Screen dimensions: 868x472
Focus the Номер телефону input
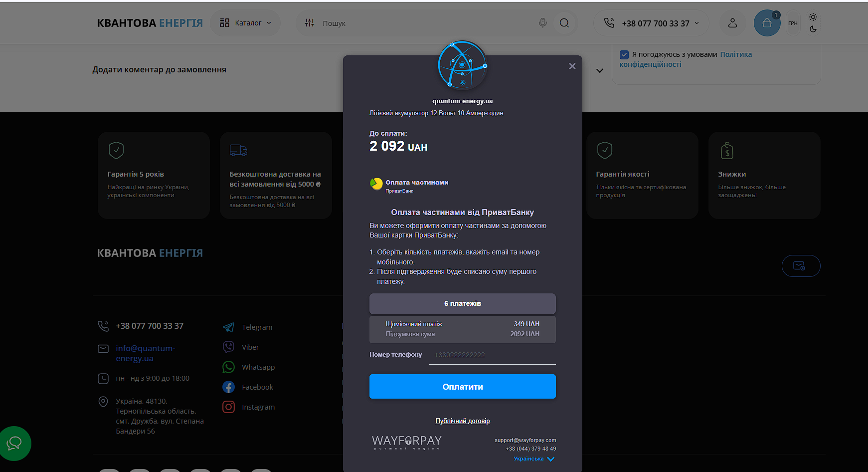(493, 355)
